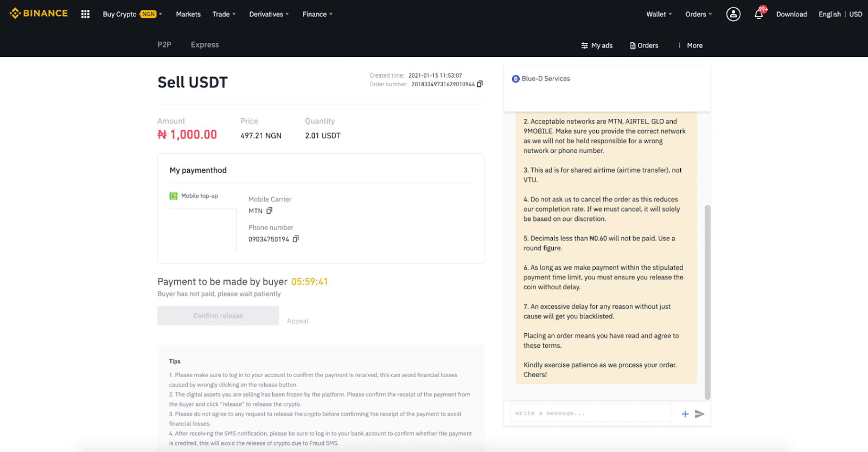The width and height of the screenshot is (868, 452).
Task: Click the Confirm release button
Action: tap(218, 316)
